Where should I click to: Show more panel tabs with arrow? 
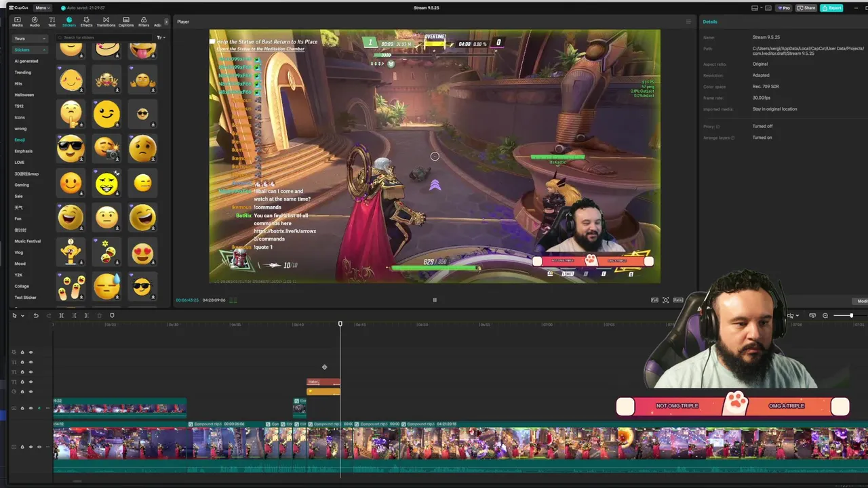[166, 22]
